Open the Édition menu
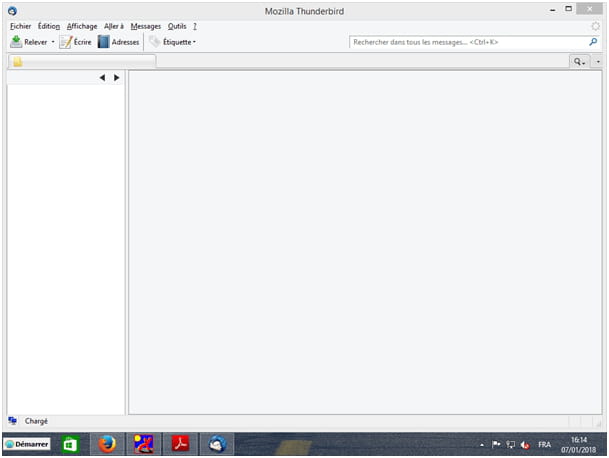The image size is (609, 458). tap(49, 26)
